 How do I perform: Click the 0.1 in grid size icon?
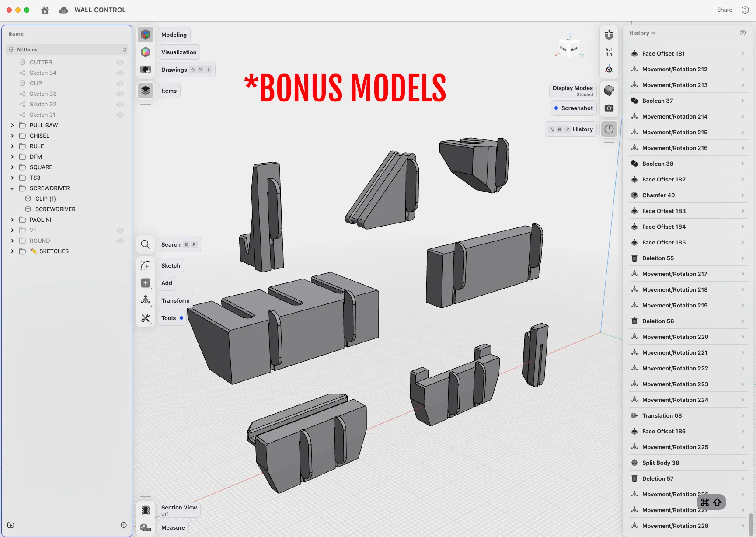click(609, 52)
